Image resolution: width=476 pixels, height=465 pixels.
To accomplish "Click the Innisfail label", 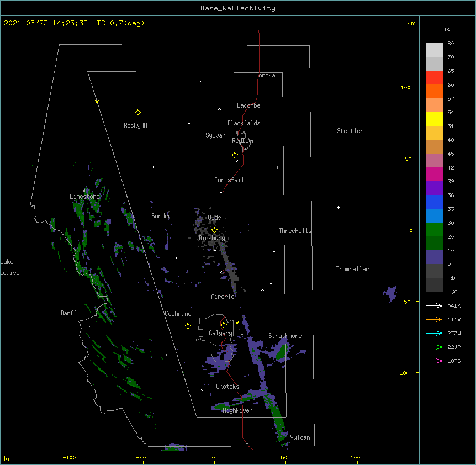I will tap(229, 180).
